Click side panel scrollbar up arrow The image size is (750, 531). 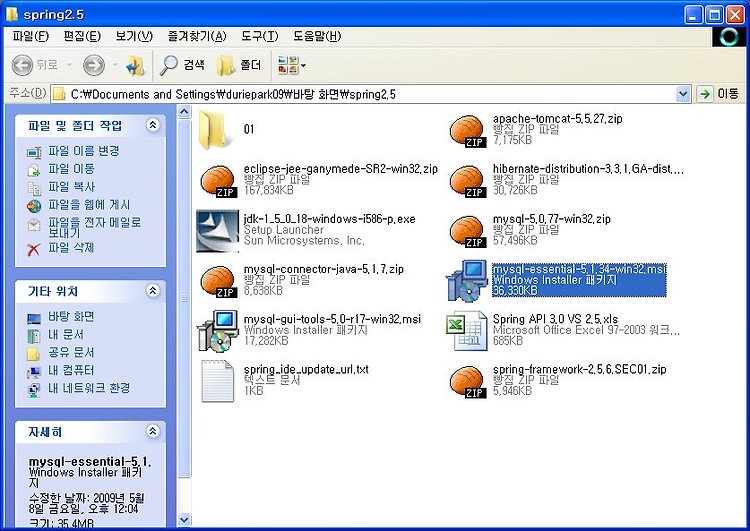tap(184, 112)
